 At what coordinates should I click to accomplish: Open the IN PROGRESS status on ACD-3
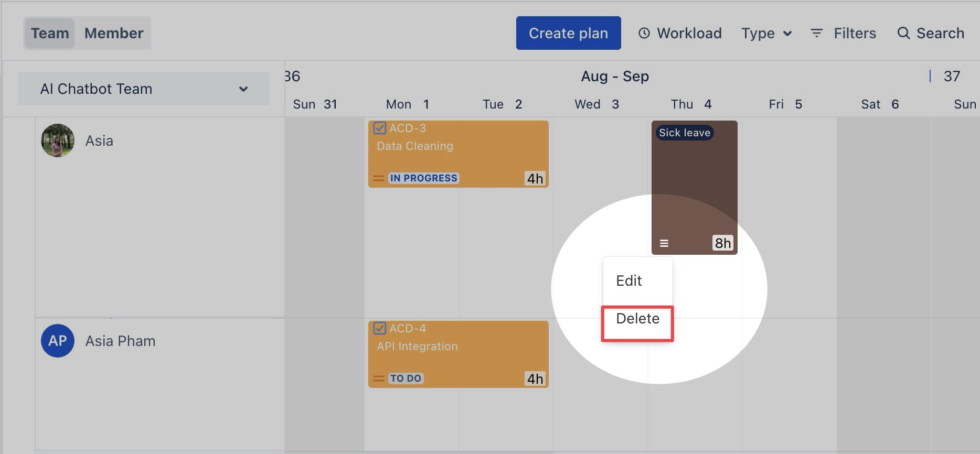point(423,178)
